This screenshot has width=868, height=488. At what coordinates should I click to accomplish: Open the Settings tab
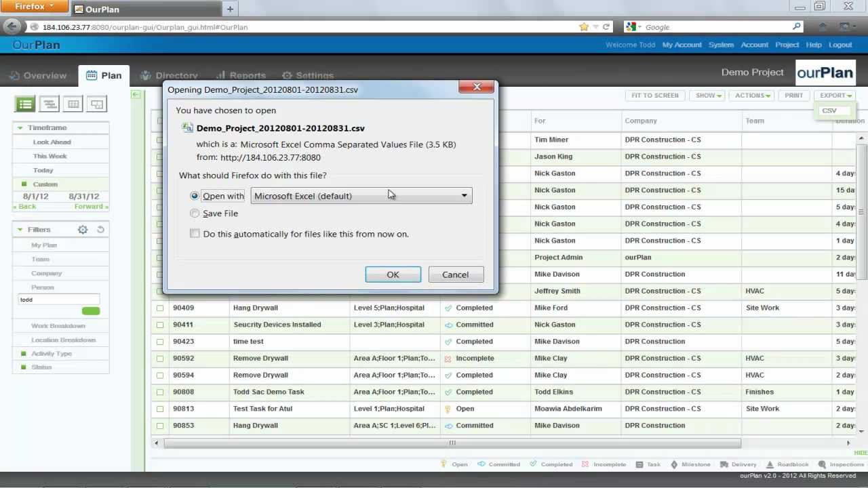[307, 75]
